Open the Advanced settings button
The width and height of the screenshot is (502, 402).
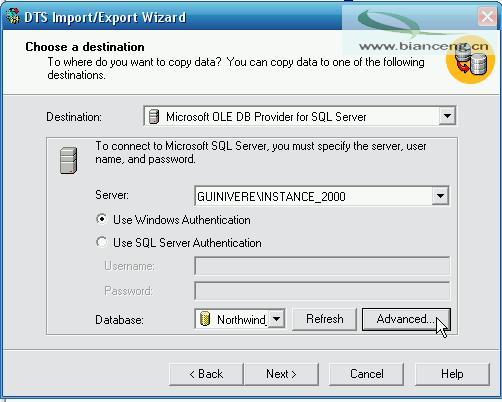pyautogui.click(x=406, y=319)
